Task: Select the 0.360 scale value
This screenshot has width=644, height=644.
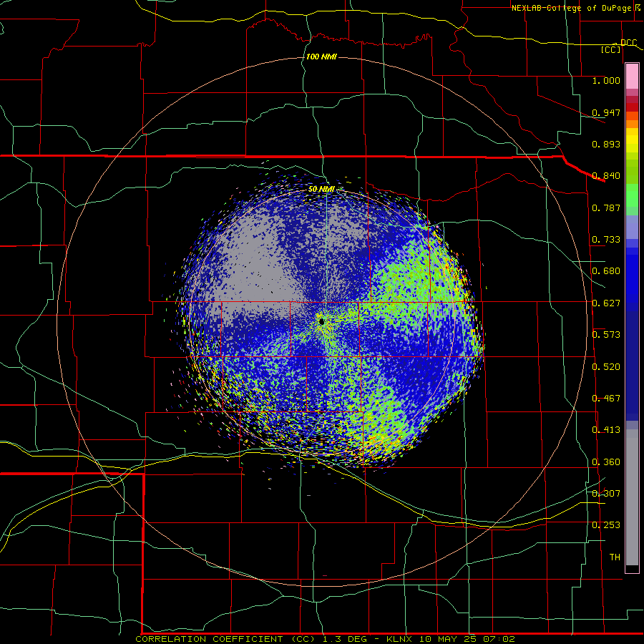Action: click(x=606, y=462)
